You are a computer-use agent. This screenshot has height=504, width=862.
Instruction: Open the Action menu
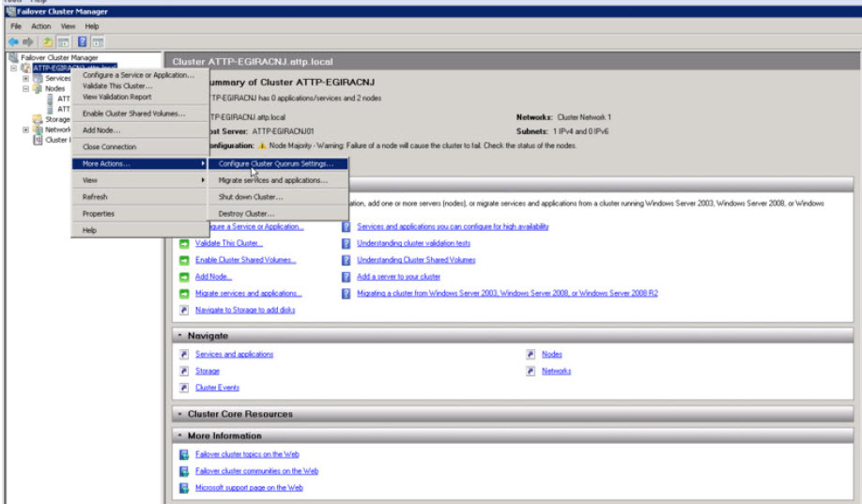coord(40,26)
